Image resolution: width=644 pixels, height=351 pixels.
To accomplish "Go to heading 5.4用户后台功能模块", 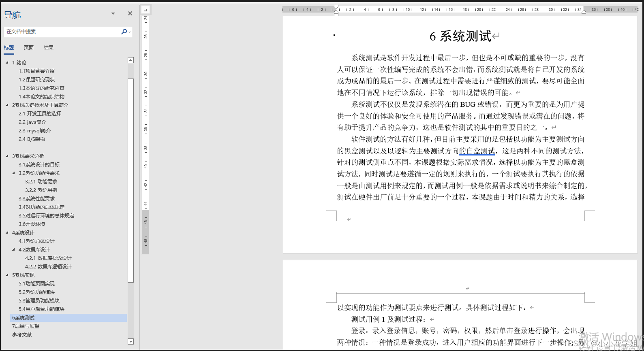I will pos(41,309).
